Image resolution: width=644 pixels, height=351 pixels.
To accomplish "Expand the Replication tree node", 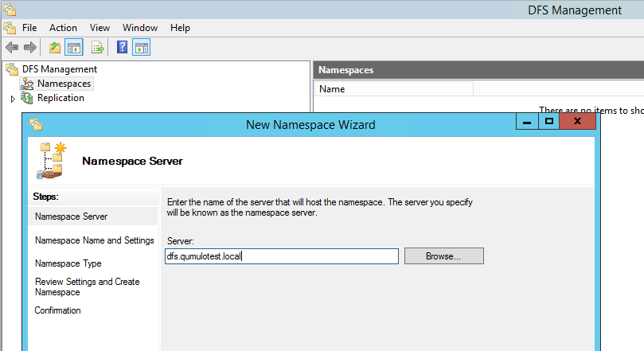I will pos(13,99).
